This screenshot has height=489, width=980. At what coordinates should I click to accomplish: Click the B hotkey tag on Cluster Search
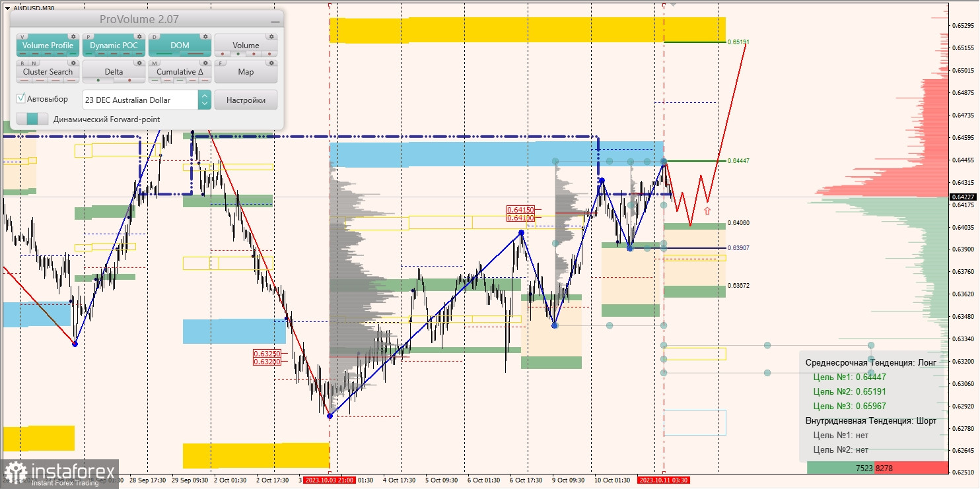click(x=22, y=63)
